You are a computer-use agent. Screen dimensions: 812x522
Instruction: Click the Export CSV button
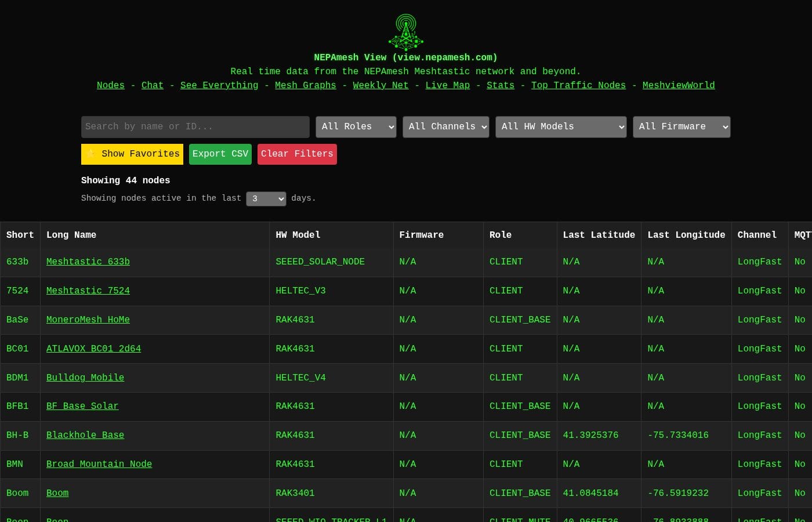pyautogui.click(x=220, y=154)
